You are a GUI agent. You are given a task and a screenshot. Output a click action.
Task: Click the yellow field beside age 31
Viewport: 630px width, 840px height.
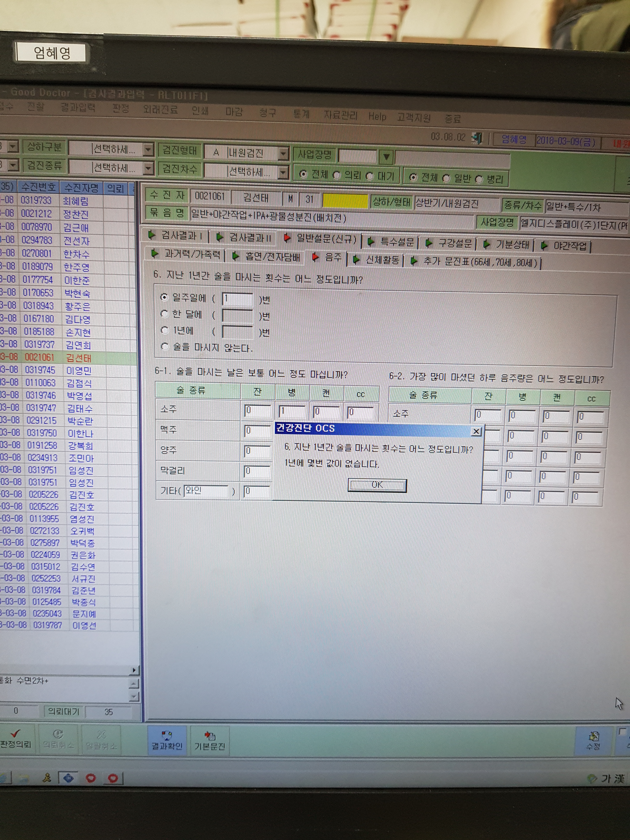[x=345, y=201]
